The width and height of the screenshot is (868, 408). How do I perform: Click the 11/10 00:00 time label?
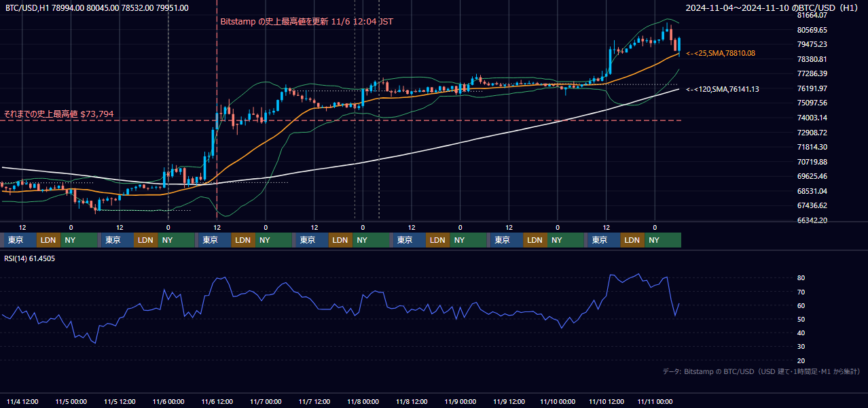(x=557, y=401)
